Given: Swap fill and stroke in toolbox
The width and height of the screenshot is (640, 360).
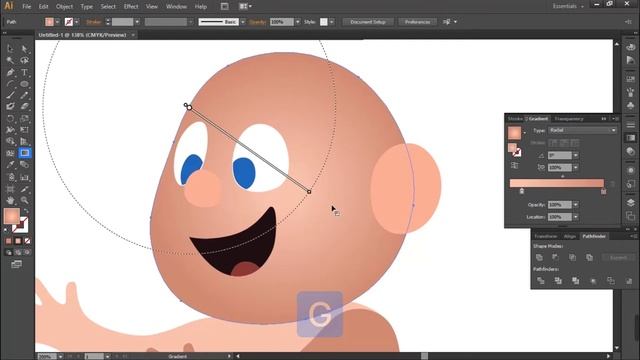Looking at the screenshot, I should click(x=26, y=211).
